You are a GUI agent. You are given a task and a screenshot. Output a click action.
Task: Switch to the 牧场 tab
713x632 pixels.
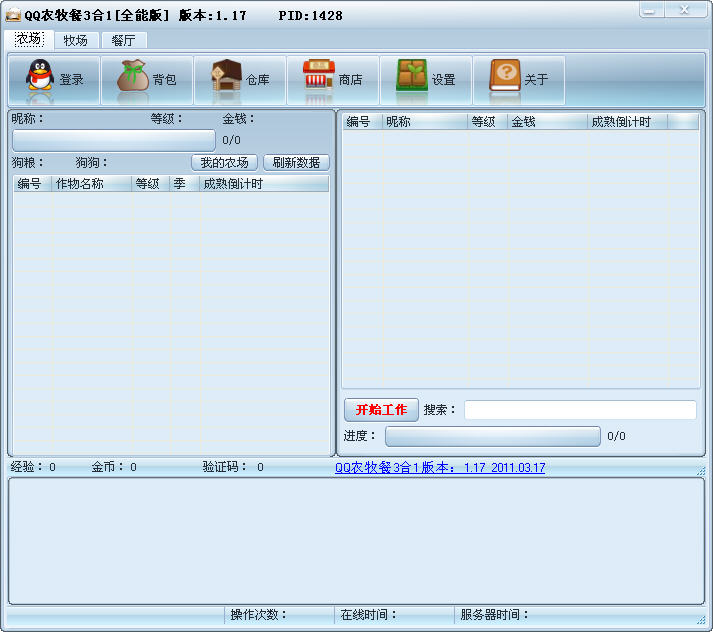[76, 40]
